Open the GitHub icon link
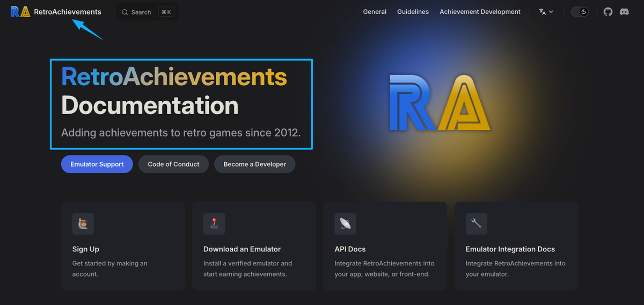The height and width of the screenshot is (305, 644). [x=608, y=12]
